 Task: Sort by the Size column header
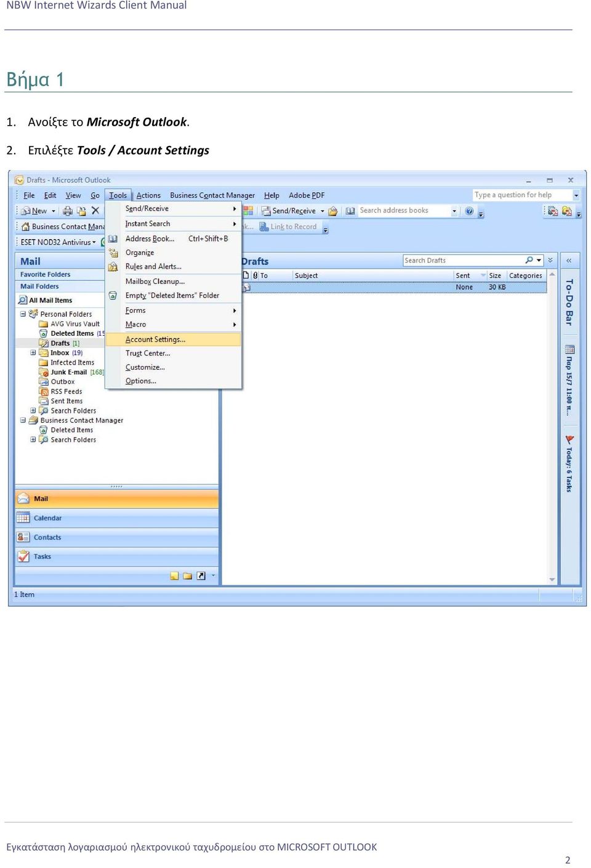point(496,275)
